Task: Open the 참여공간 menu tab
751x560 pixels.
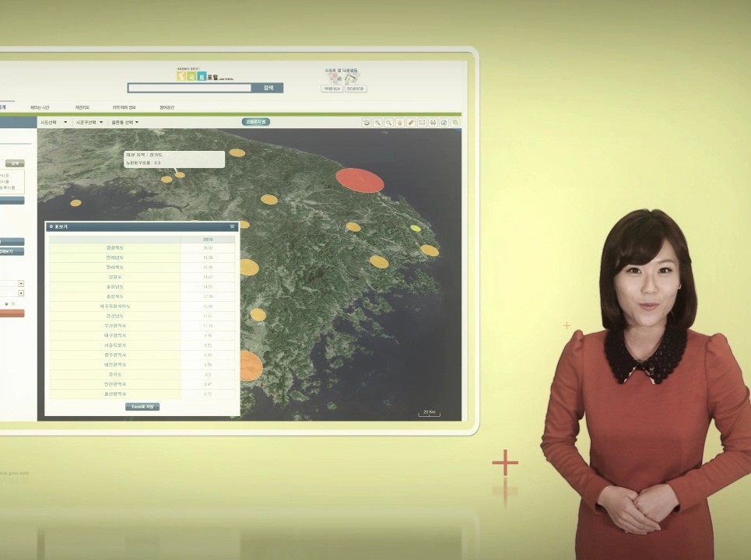Action: click(167, 107)
